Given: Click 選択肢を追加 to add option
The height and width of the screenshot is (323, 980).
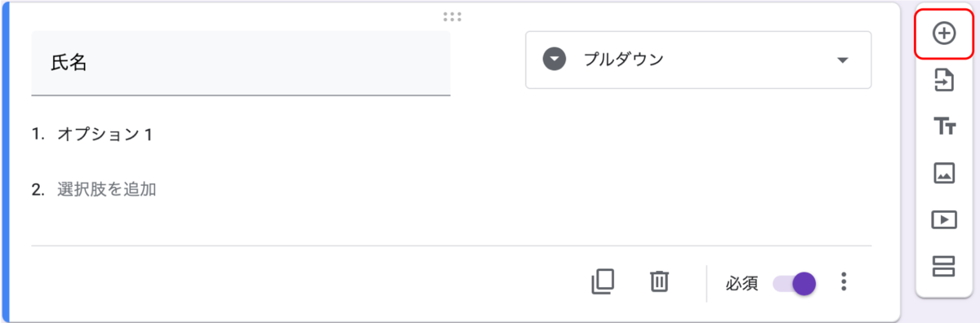Looking at the screenshot, I should click(106, 189).
